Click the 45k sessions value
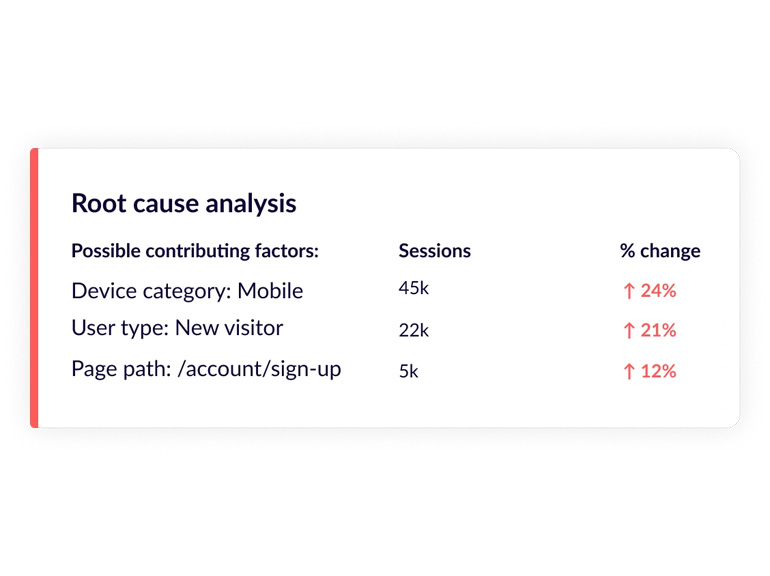The height and width of the screenshot is (576, 770). (x=413, y=289)
